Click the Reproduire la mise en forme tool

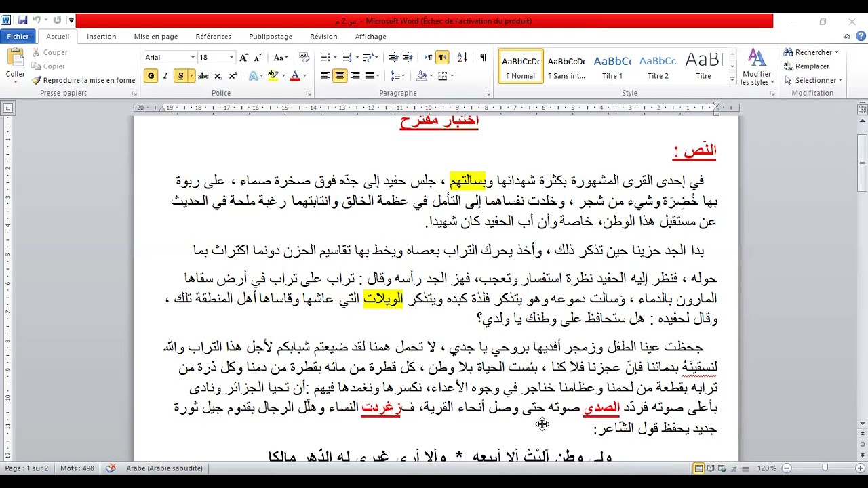tap(83, 80)
